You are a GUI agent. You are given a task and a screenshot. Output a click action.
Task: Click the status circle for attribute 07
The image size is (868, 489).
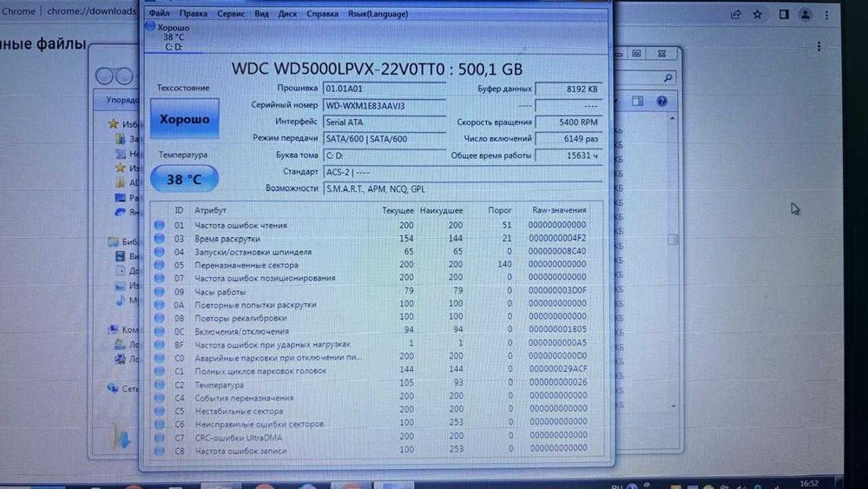(x=160, y=277)
